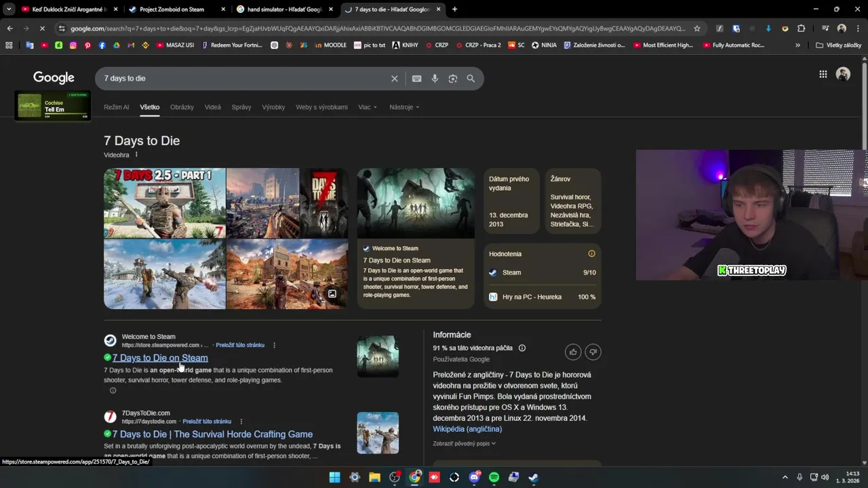The height and width of the screenshot is (488, 868).
Task: Switch to Výrobky results tab
Action: [x=273, y=107]
